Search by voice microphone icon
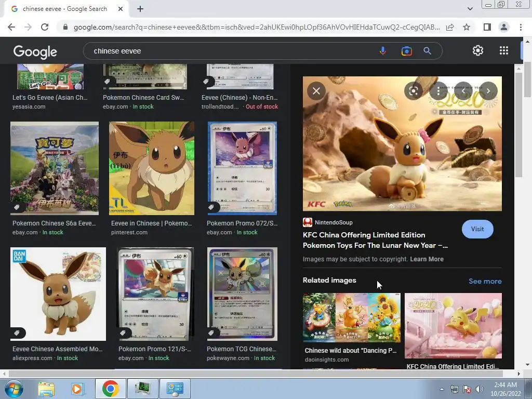This screenshot has height=399, width=532. (x=383, y=51)
